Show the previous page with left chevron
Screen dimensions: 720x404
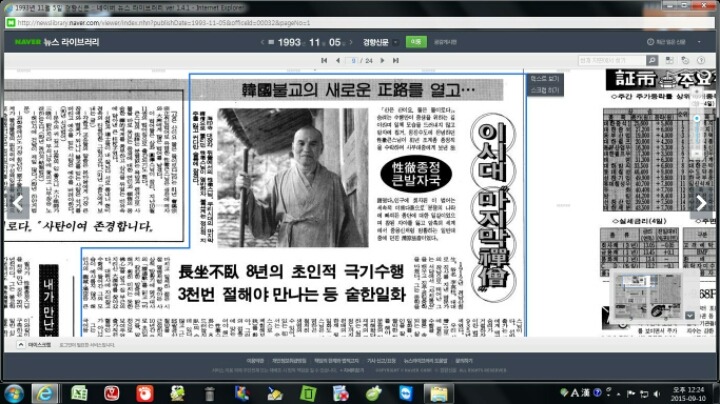[18, 202]
